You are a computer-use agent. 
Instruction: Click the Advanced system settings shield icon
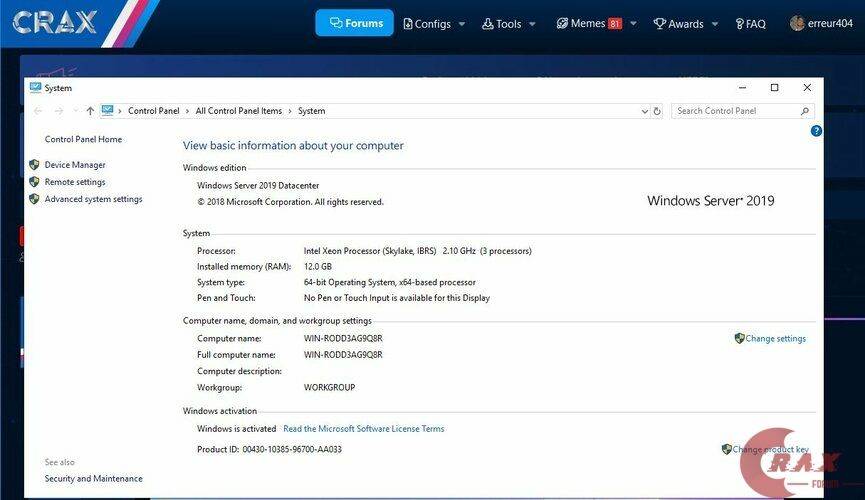pyautogui.click(x=34, y=199)
